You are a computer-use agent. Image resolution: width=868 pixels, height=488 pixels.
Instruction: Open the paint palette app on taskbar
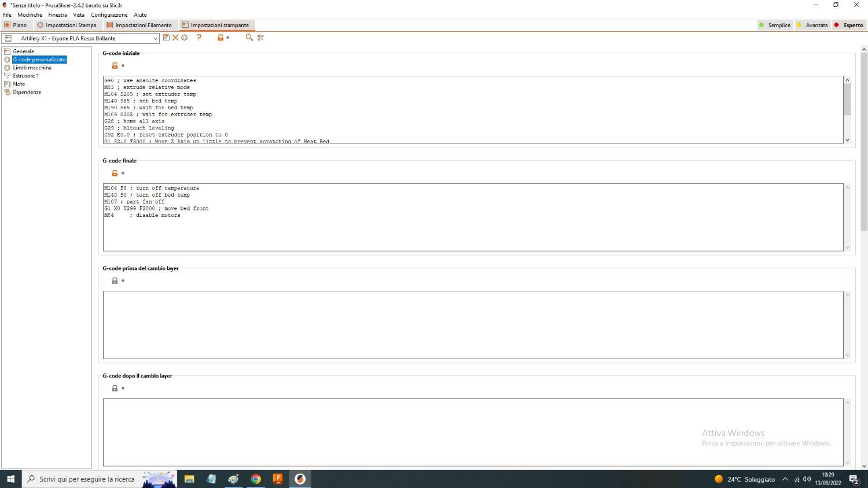tap(234, 479)
